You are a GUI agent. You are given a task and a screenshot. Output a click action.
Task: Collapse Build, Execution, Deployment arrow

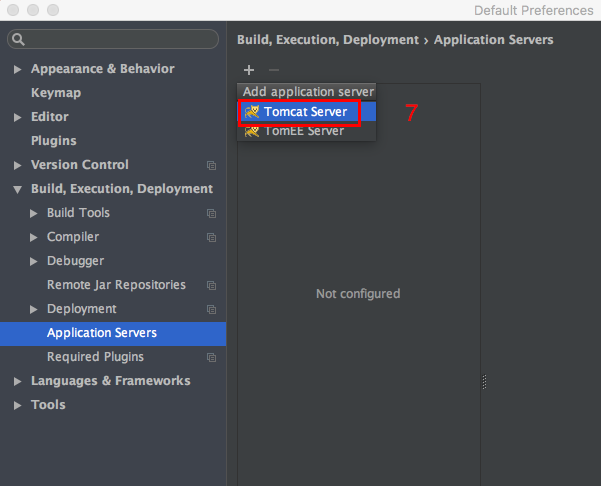point(17,189)
